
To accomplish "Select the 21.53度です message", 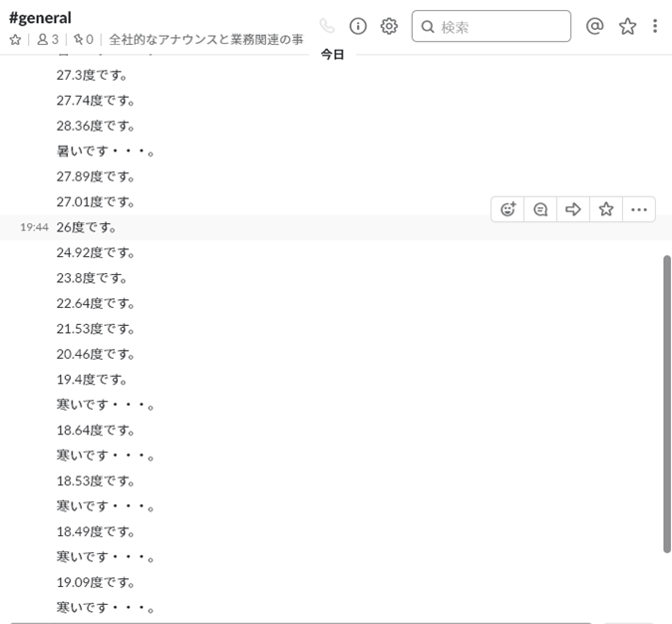I will click(x=96, y=329).
